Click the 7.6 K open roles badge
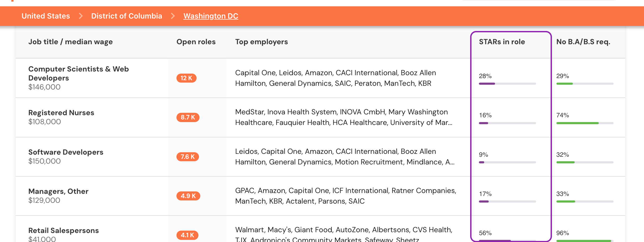Screen dimensions: 644x242 188,157
